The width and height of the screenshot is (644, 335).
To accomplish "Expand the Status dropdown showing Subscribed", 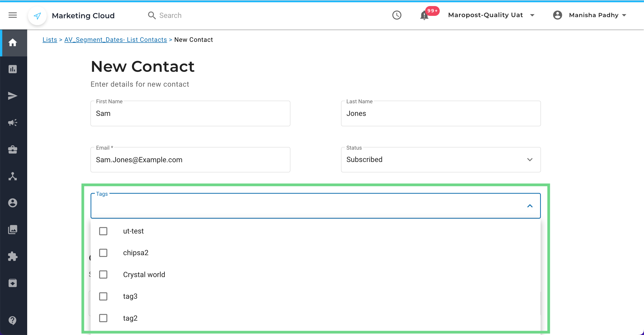I will [441, 160].
